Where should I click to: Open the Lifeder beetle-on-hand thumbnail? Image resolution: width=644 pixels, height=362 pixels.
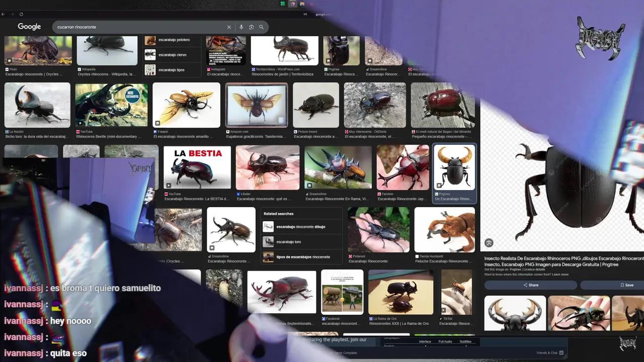[268, 167]
